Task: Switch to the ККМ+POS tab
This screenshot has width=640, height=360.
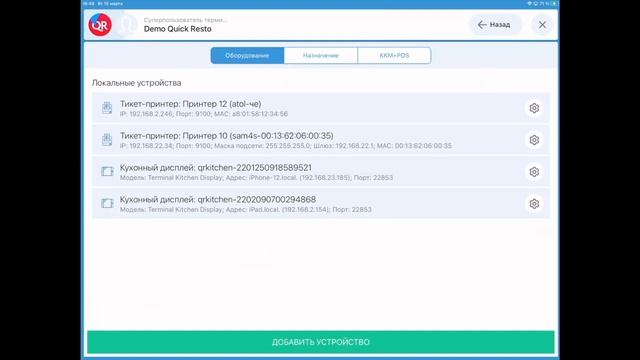Action: pyautogui.click(x=394, y=56)
